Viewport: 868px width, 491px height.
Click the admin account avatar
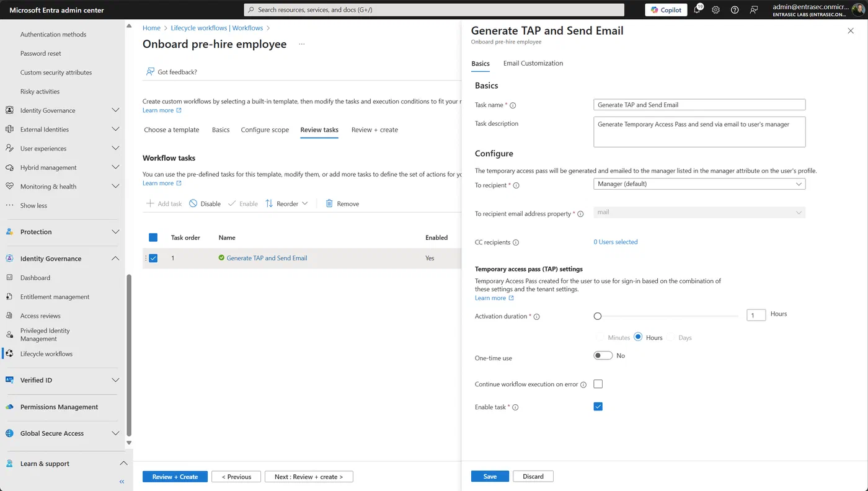coord(858,10)
